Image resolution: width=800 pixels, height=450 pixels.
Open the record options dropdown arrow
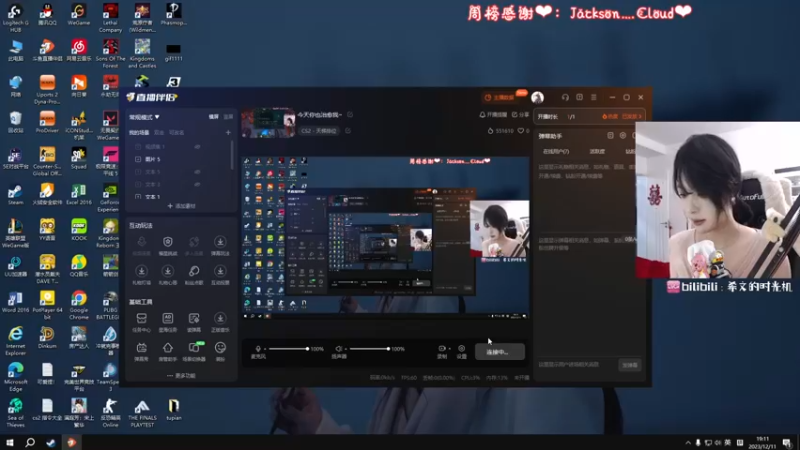pos(449,349)
